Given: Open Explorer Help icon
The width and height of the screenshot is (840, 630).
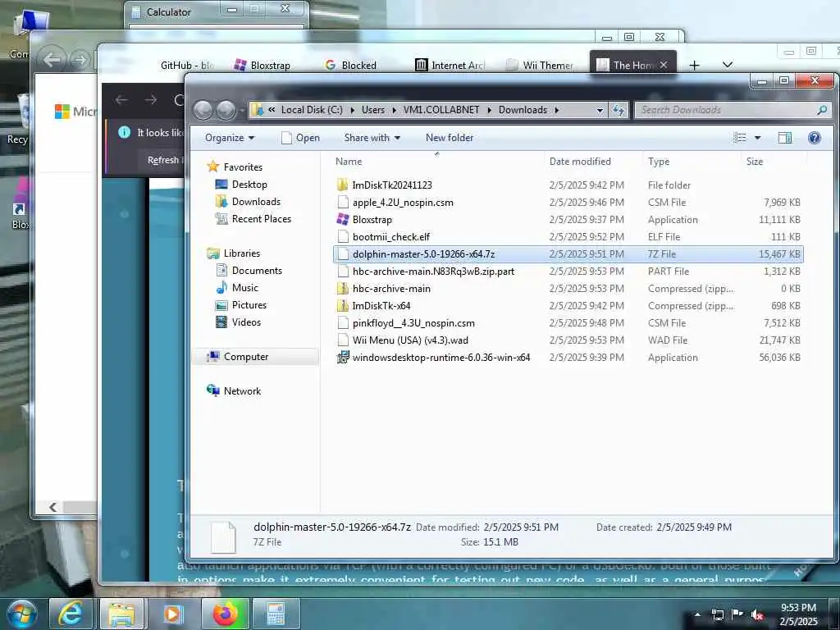Looking at the screenshot, I should tap(815, 138).
